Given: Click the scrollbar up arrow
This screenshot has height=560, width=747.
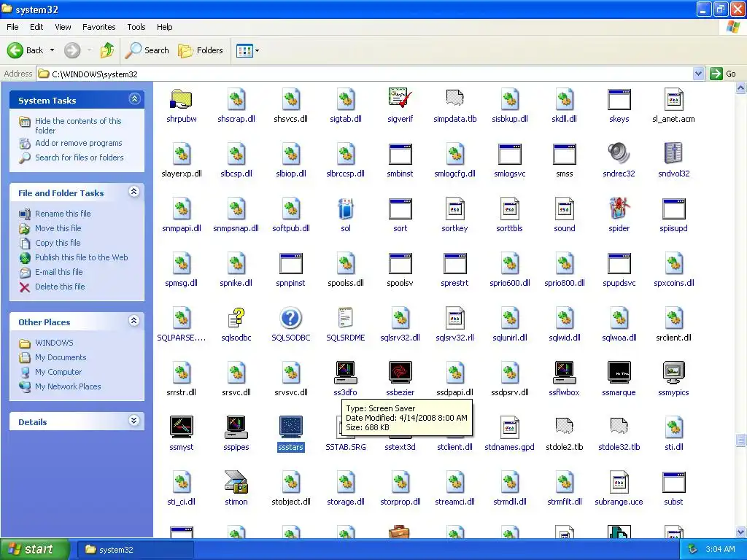Looking at the screenshot, I should 740,87.
